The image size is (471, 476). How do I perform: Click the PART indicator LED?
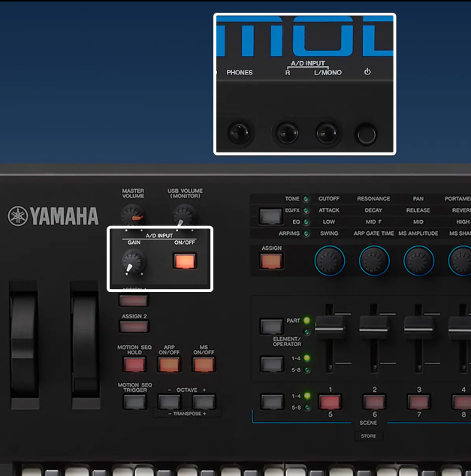click(x=306, y=321)
